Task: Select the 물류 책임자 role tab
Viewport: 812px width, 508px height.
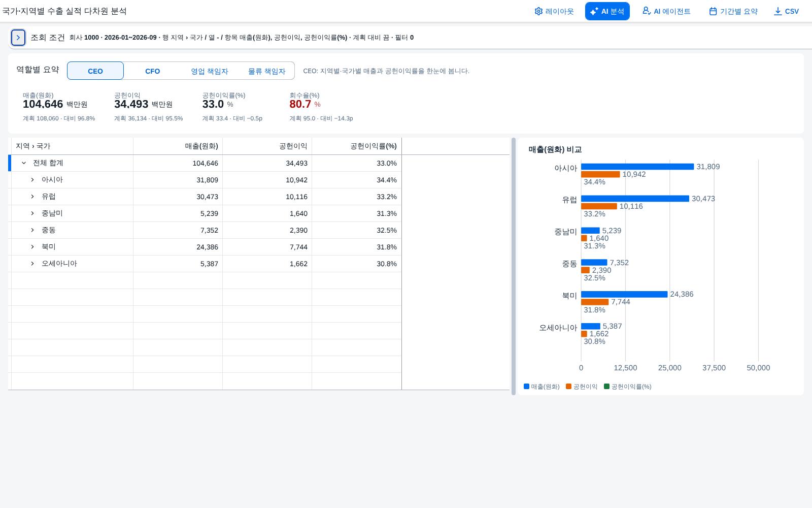Action: [267, 71]
